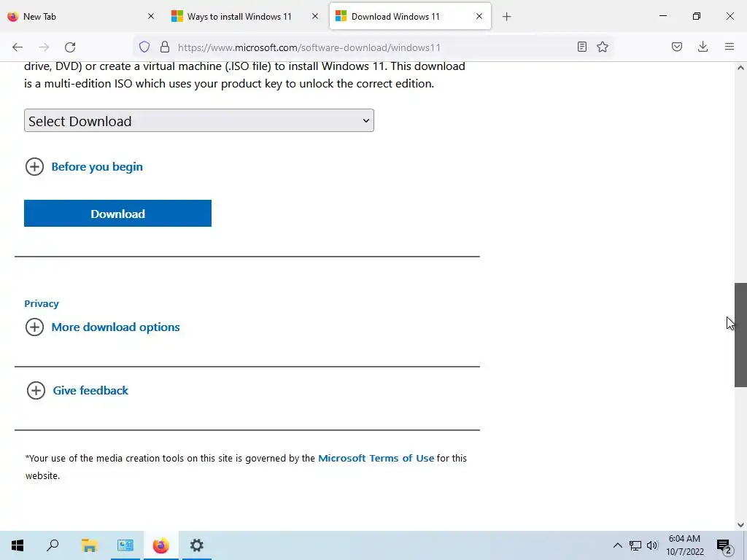
Task: Open taskbar search magnifier
Action: click(53, 545)
